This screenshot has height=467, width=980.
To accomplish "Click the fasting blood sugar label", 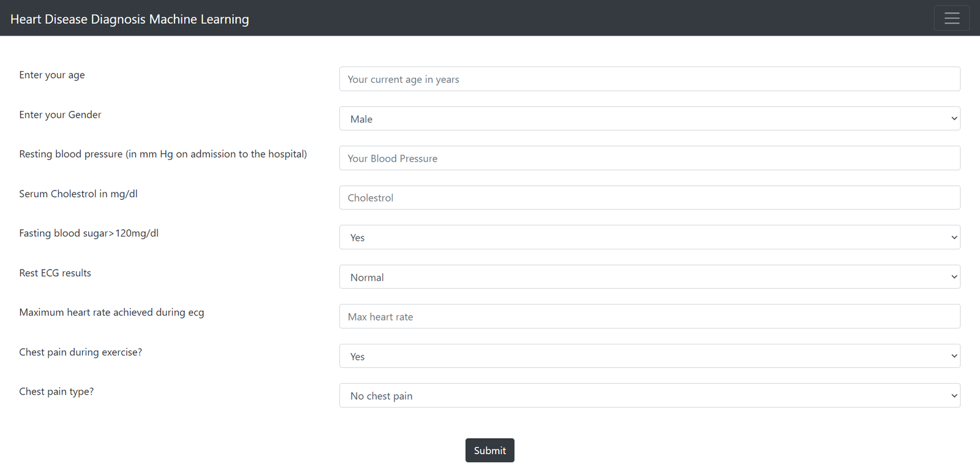I will click(x=89, y=233).
